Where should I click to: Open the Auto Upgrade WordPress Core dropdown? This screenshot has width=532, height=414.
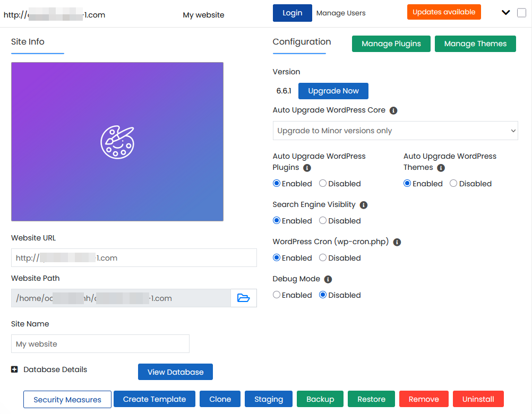click(395, 131)
